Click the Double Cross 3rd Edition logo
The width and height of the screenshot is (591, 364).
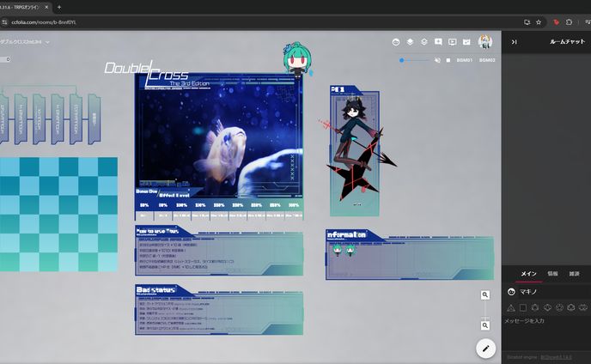[156, 74]
